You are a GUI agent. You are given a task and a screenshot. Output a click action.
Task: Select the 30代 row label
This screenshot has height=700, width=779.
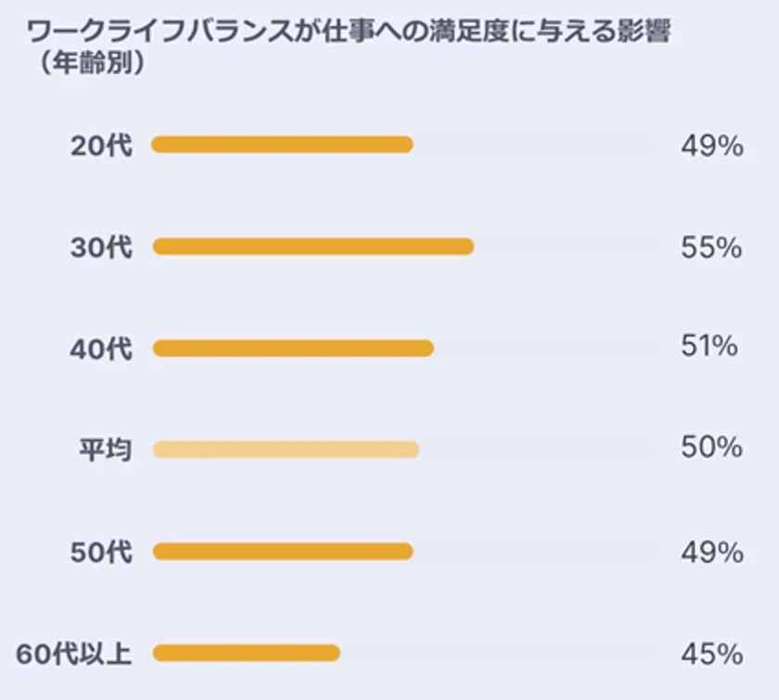click(101, 248)
